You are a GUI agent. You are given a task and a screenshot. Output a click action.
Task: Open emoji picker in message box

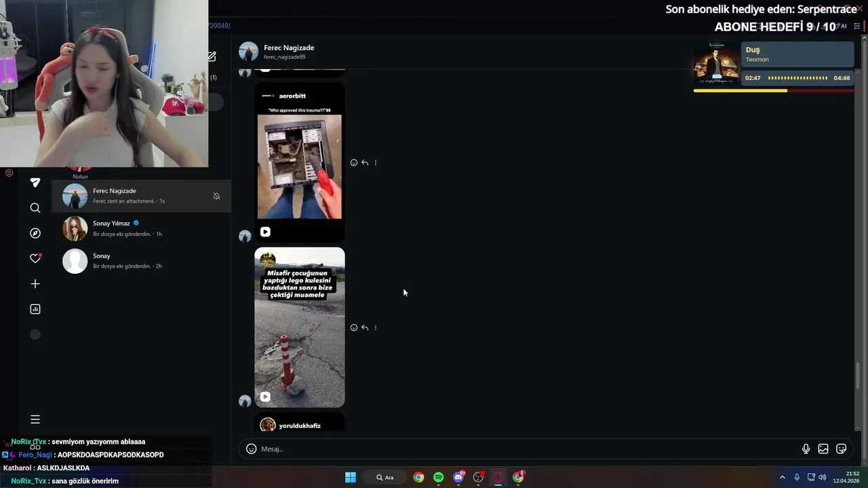pyautogui.click(x=251, y=449)
